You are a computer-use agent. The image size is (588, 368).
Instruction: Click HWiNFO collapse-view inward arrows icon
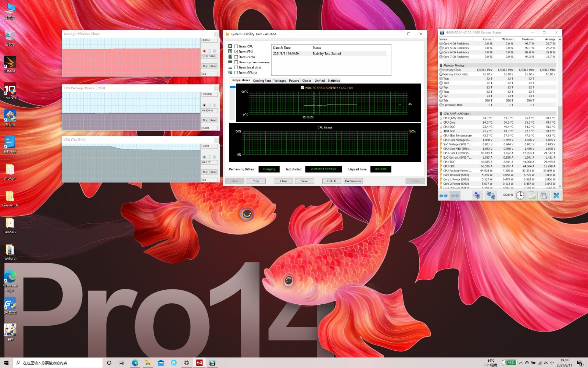pos(455,195)
